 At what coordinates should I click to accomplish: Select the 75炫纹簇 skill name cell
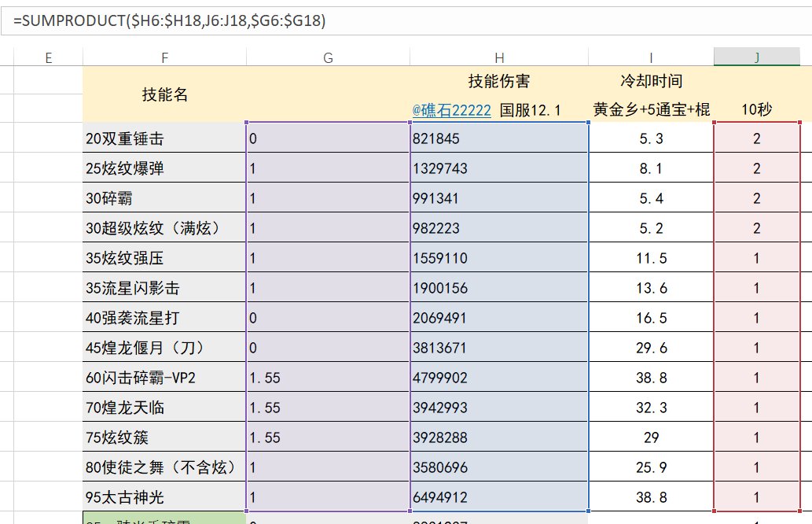coord(164,437)
